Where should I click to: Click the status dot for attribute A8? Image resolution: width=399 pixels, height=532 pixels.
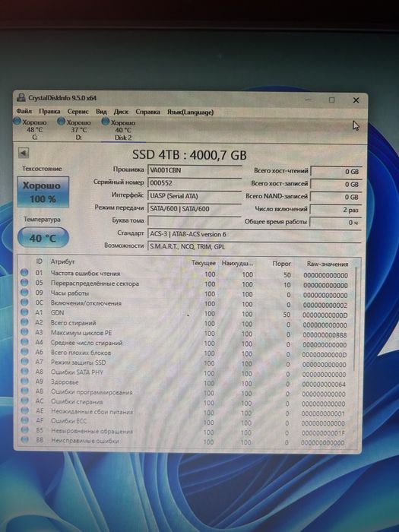click(24, 371)
